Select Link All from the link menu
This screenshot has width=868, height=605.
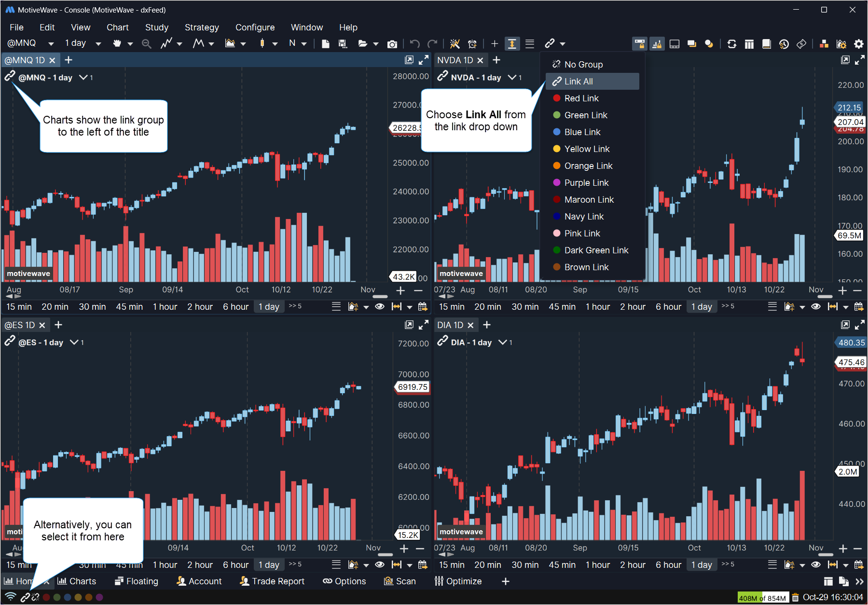click(x=579, y=82)
